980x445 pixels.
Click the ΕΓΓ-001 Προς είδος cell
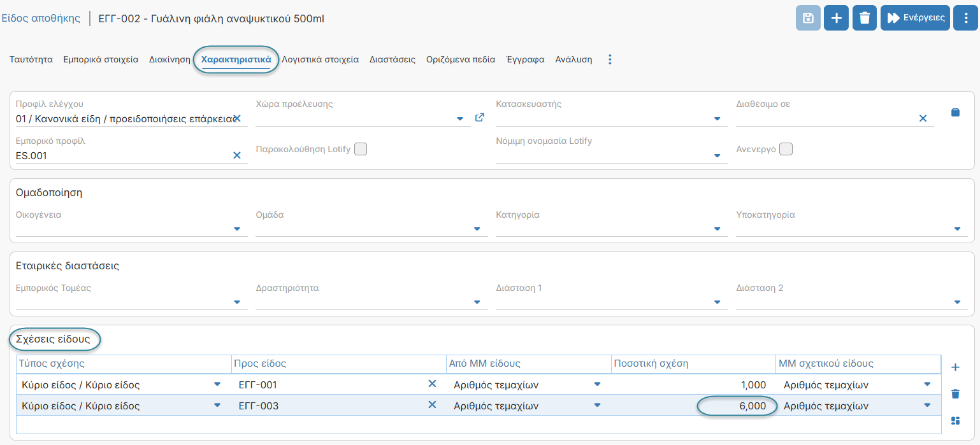pyautogui.click(x=339, y=385)
